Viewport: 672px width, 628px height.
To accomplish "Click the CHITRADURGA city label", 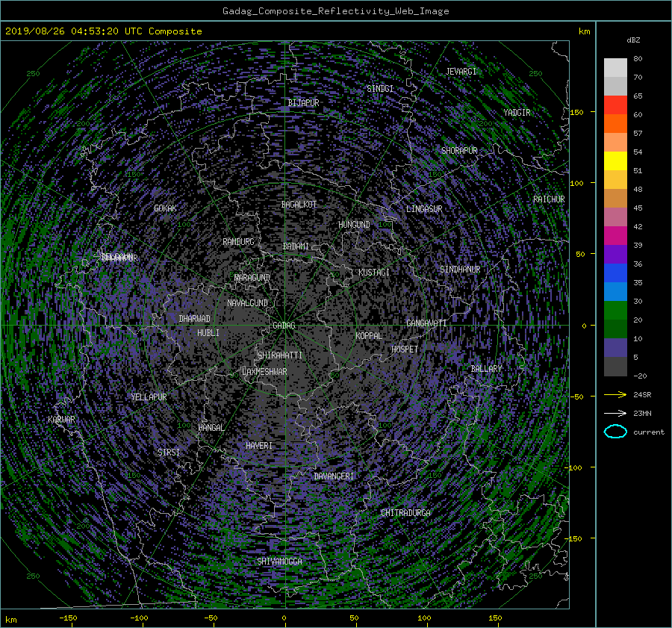I will (x=405, y=513).
